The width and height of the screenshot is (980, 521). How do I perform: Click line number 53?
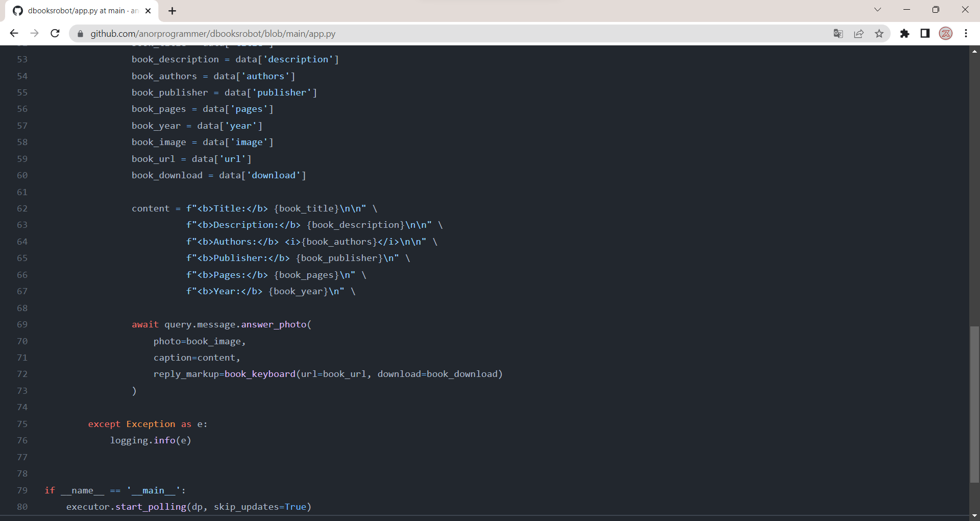coord(22,59)
